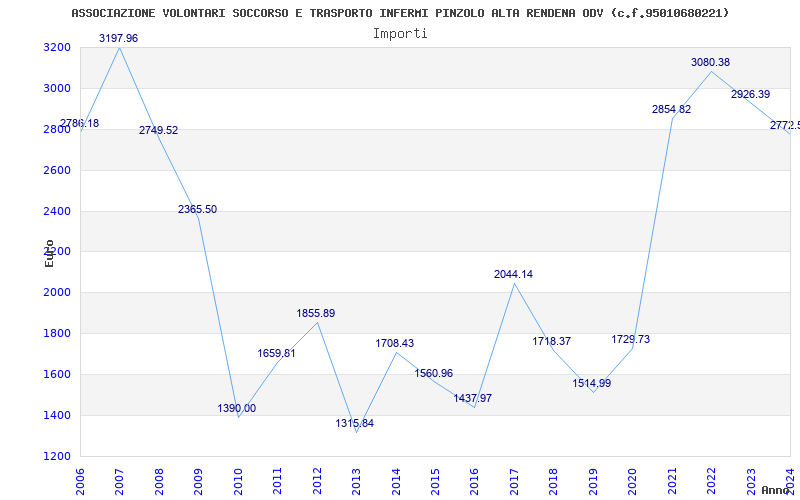Click the Importi chart title
Screen dimensions: 800x500
click(x=400, y=34)
